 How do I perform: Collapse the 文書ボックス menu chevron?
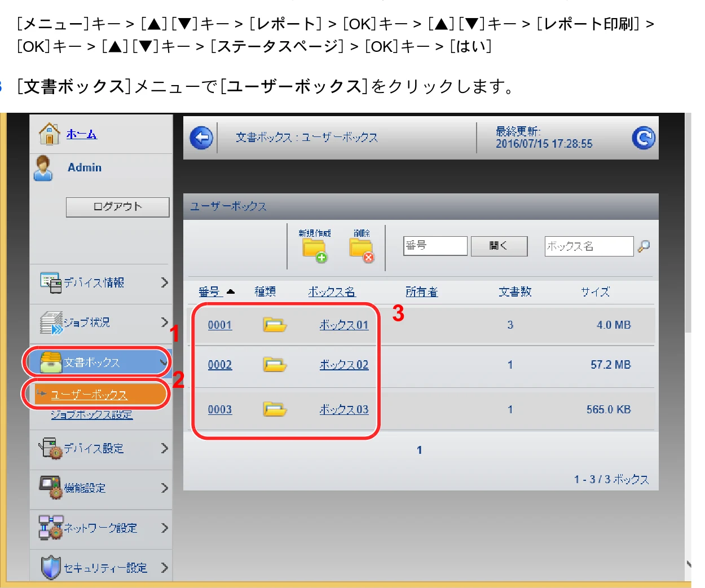[163, 362]
